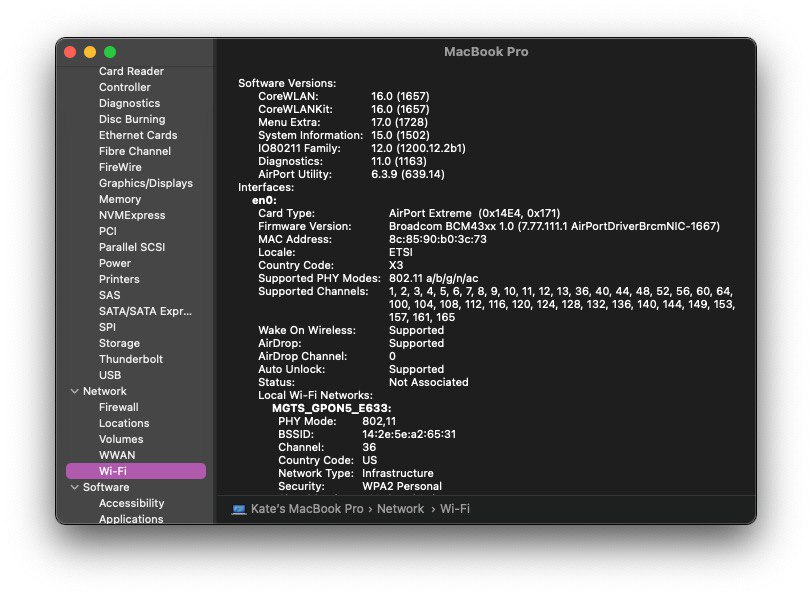Open Diagnostics in the sidebar
Viewport: 812px width, 598px height.
click(129, 104)
